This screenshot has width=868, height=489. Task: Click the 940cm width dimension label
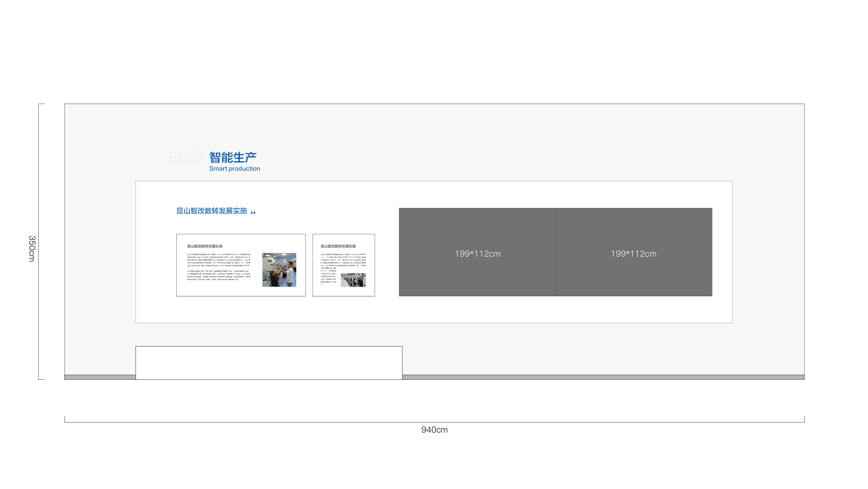(x=434, y=430)
